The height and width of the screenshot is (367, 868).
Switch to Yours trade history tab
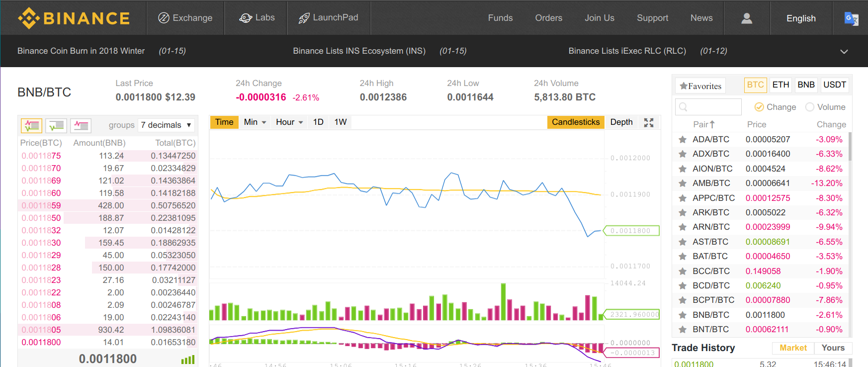coord(833,348)
